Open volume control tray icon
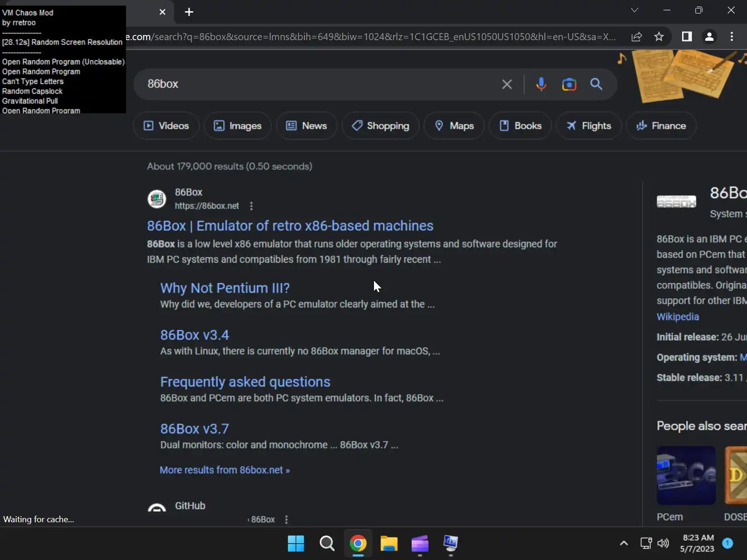 pyautogui.click(x=663, y=543)
